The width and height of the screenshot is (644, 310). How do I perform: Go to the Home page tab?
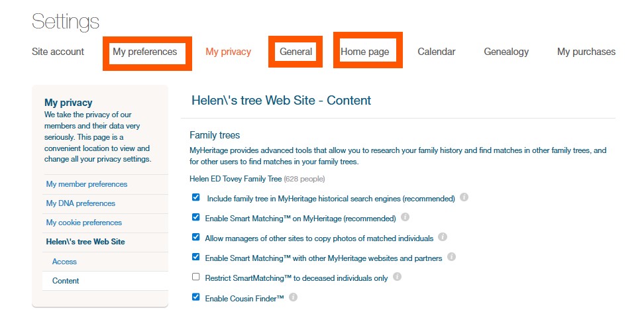364,52
